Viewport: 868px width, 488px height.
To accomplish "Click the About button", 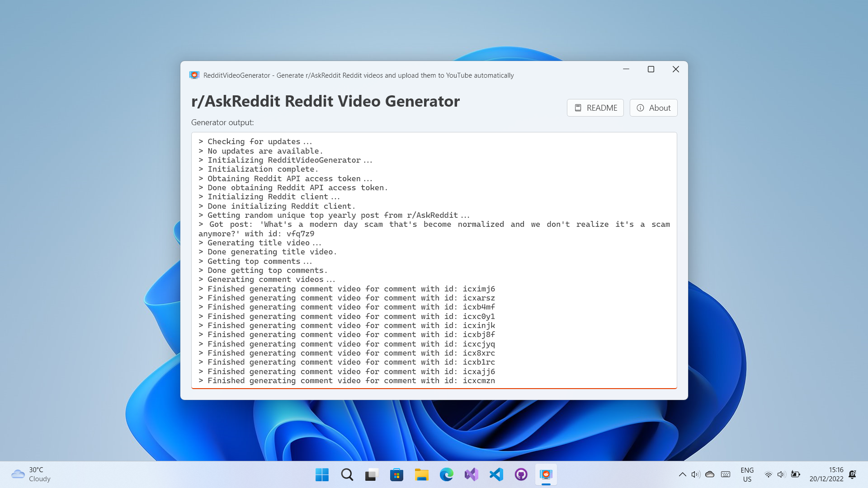I will [x=653, y=108].
